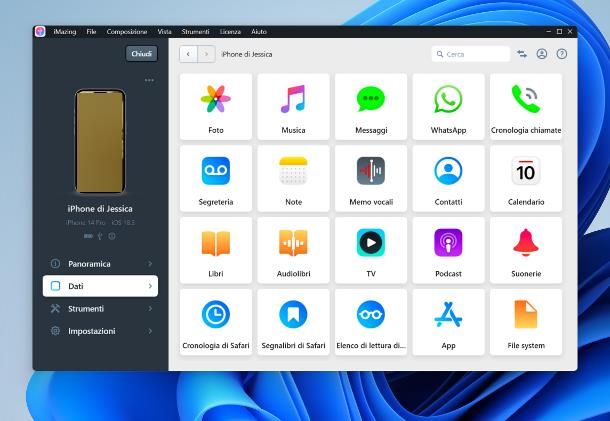
Task: Click iPhone 14 Pro model text
Action: [x=85, y=223]
